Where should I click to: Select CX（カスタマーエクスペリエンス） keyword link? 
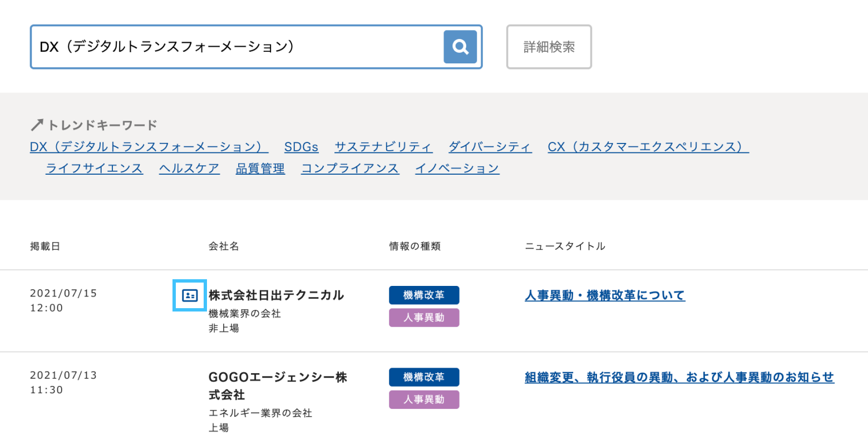point(648,147)
